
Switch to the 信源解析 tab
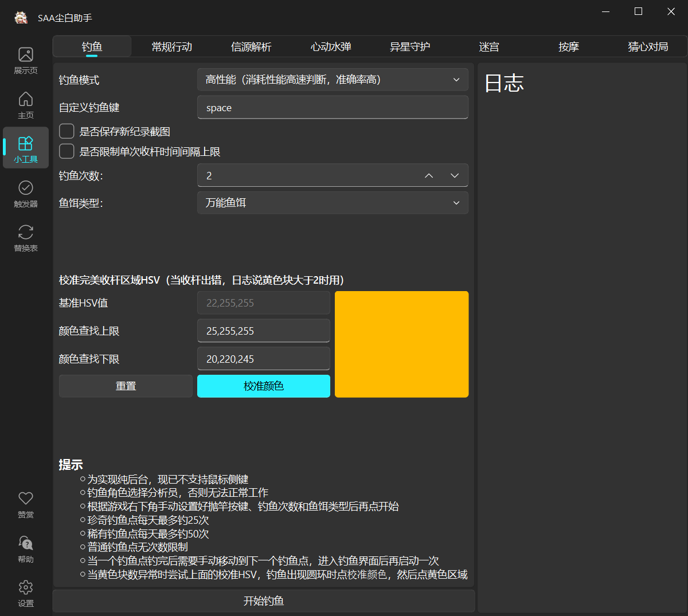coord(251,47)
